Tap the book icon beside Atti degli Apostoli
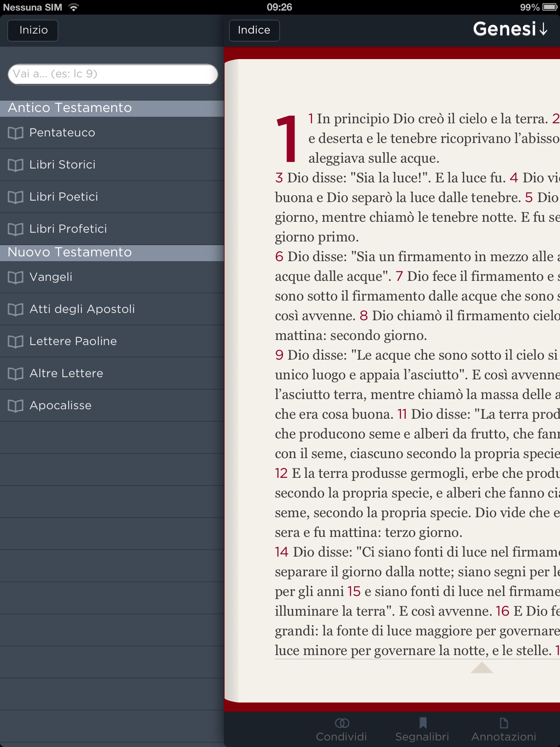Image resolution: width=560 pixels, height=747 pixels. [x=15, y=309]
